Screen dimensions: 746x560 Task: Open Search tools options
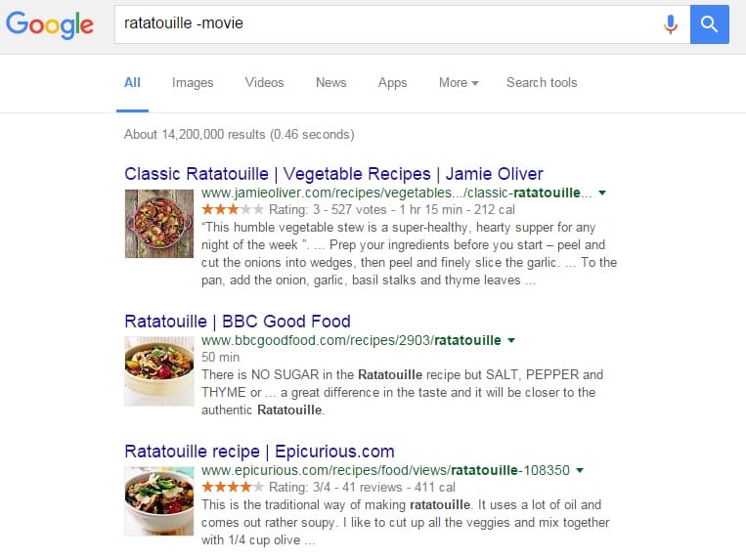pyautogui.click(x=542, y=83)
